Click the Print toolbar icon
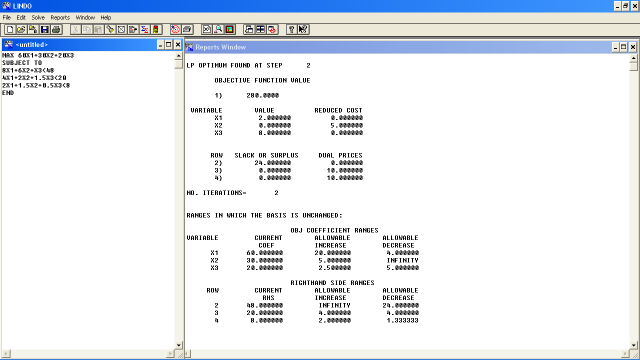The image size is (640, 360). (56, 29)
